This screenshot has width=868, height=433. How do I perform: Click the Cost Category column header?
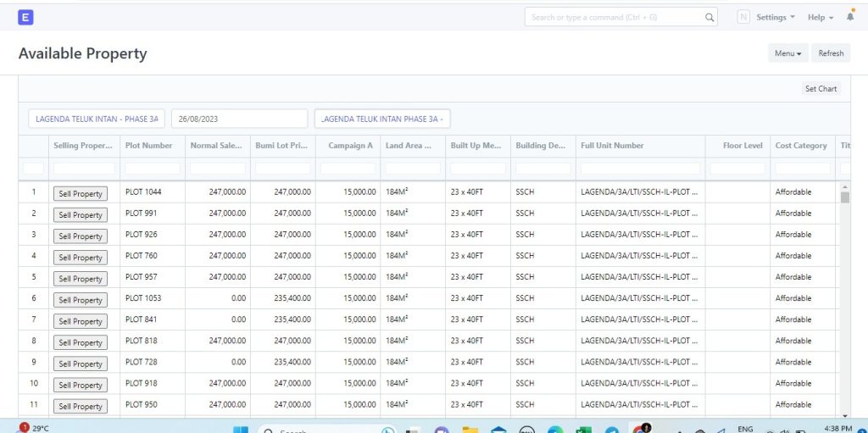(x=801, y=146)
